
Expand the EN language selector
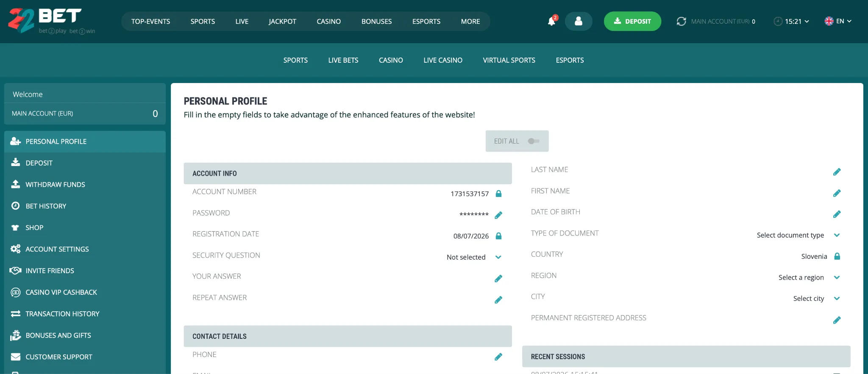coord(849,21)
